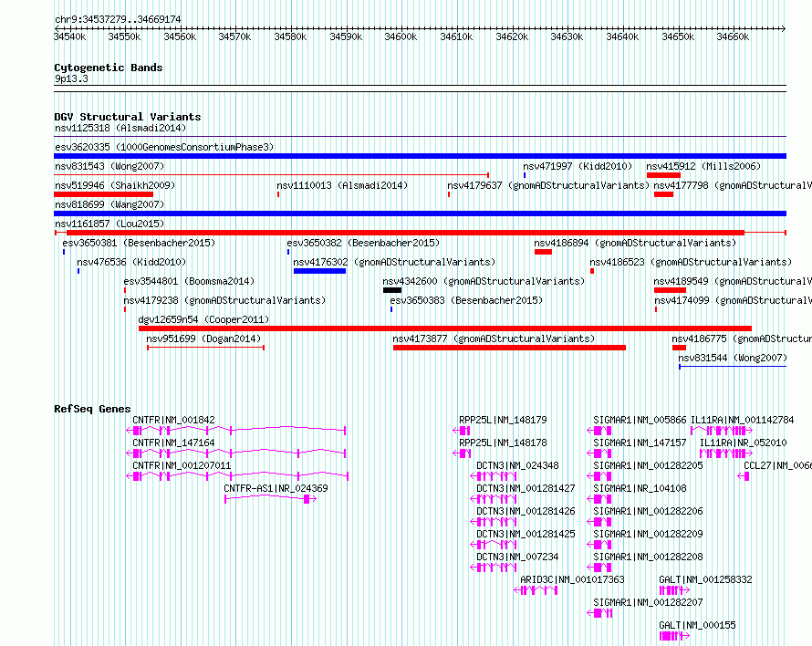Click the 9p13.3 cytogenetic band label
Image resolution: width=812 pixels, height=646 pixels.
coord(71,78)
